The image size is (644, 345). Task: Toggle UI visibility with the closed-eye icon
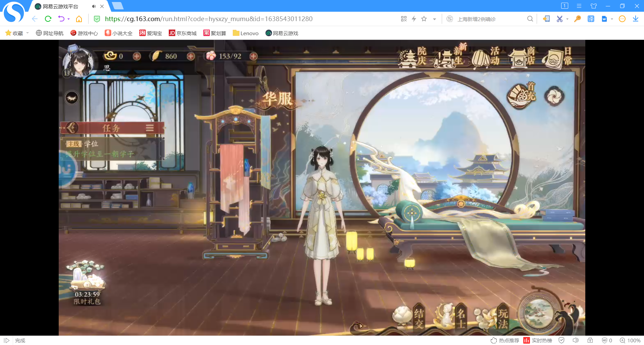(72, 98)
